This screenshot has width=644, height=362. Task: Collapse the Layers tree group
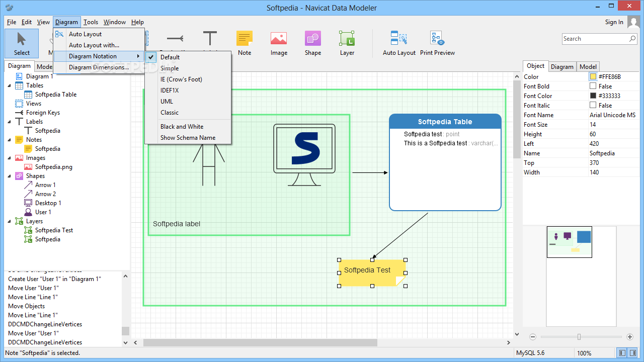pyautogui.click(x=10, y=221)
